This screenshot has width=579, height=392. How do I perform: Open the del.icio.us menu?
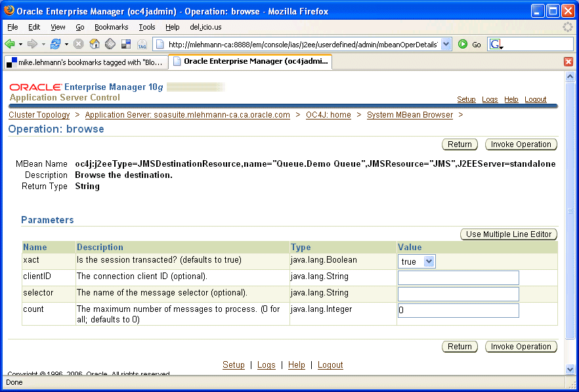(x=205, y=27)
